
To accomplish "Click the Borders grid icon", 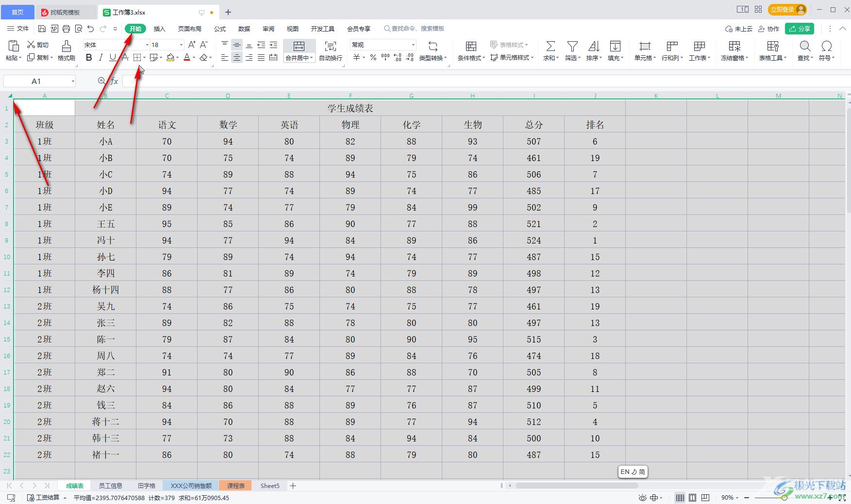I will pyautogui.click(x=137, y=58).
